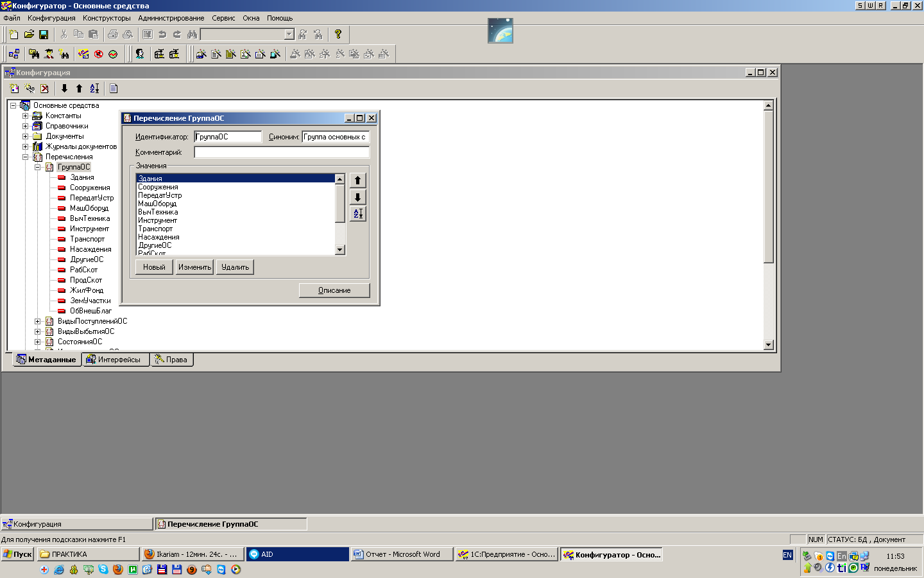Image resolution: width=924 pixels, height=578 pixels.
Task: Click the delete red X icon in Конфигурация toolbar
Action: (44, 89)
